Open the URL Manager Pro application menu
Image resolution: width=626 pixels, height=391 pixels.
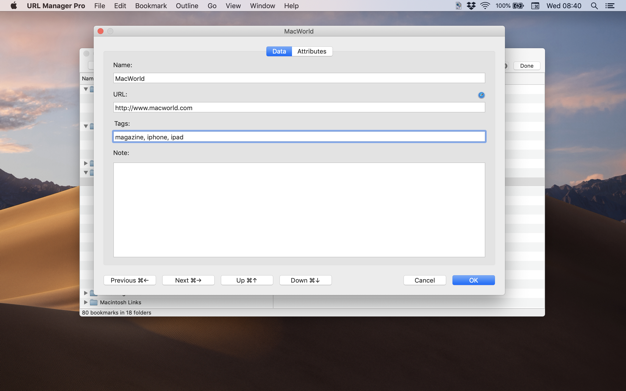(56, 6)
